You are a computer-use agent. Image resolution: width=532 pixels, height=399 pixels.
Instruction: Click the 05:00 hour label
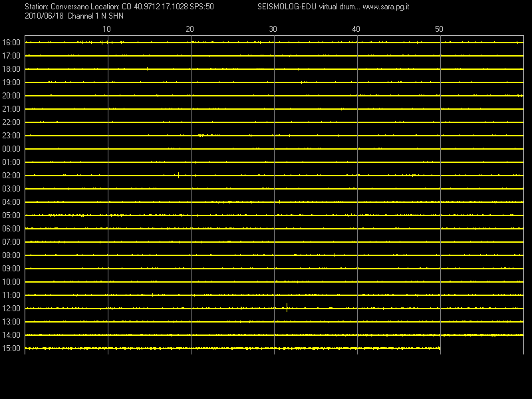click(x=11, y=215)
